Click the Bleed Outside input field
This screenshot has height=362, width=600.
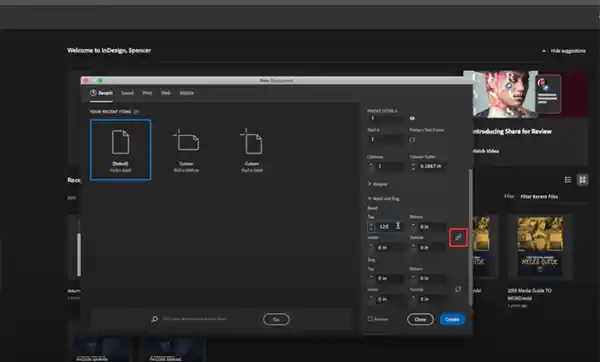pos(432,248)
